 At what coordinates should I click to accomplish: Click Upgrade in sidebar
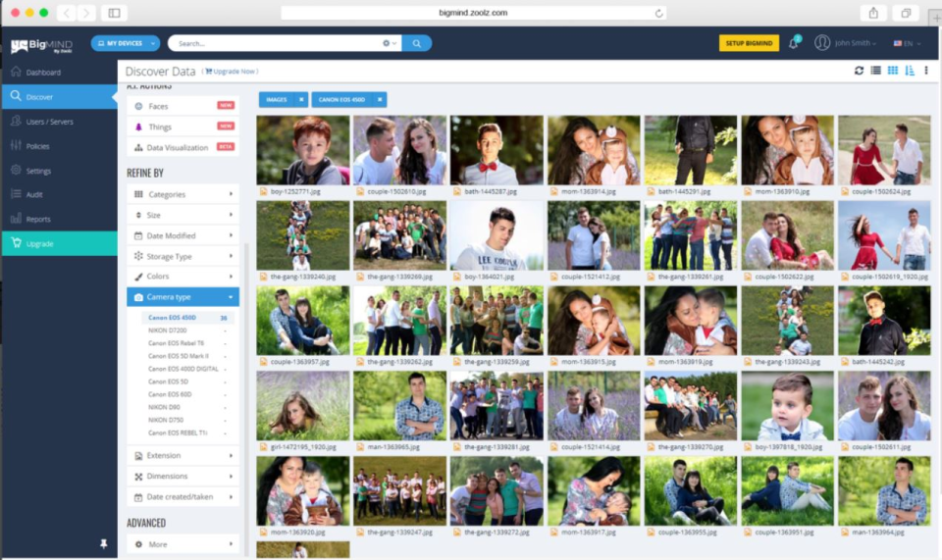(60, 243)
